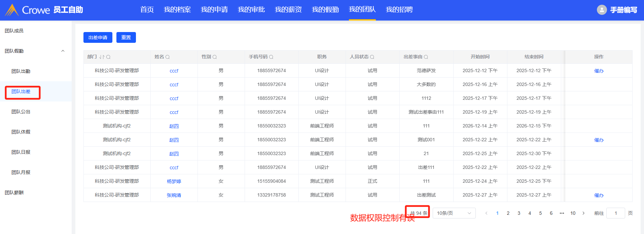
Task: Select 团队休假 in the sidebar
Action: 21,132
